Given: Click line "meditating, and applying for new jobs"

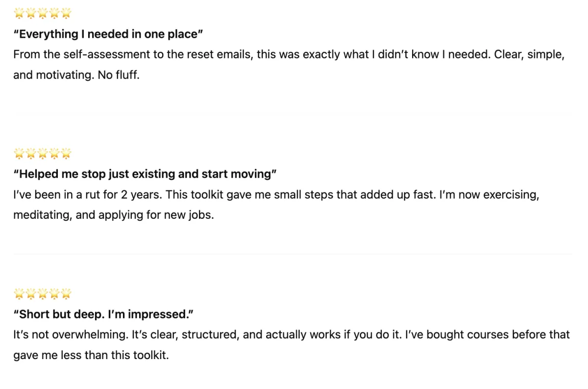Looking at the screenshot, I should coord(114,215).
